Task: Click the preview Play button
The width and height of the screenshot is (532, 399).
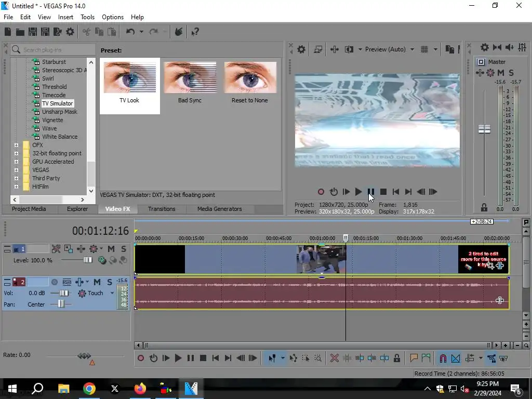Action: click(358, 192)
